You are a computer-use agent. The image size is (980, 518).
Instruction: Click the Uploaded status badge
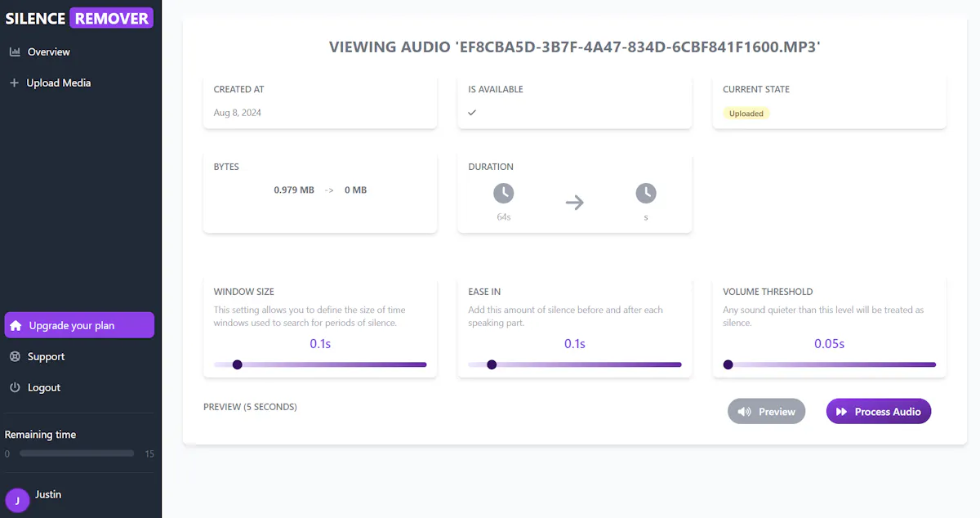click(746, 114)
